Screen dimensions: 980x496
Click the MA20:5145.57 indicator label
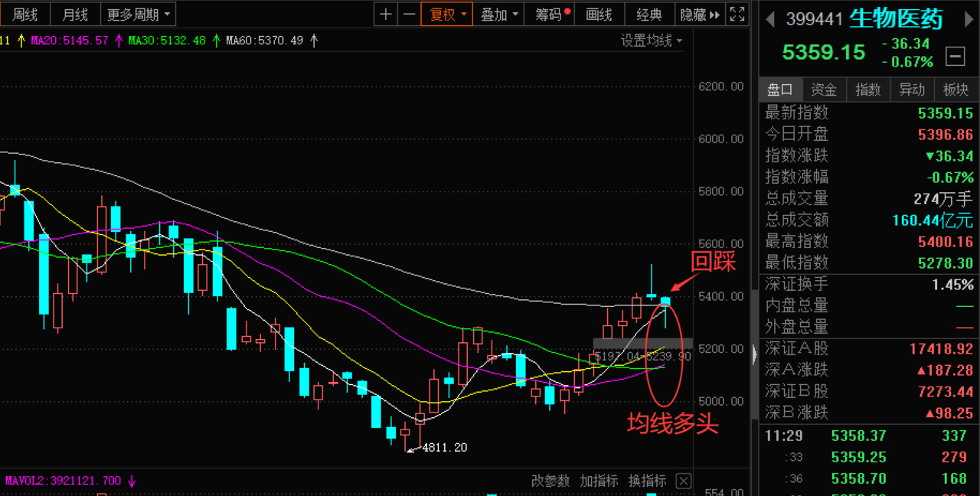click(70, 40)
